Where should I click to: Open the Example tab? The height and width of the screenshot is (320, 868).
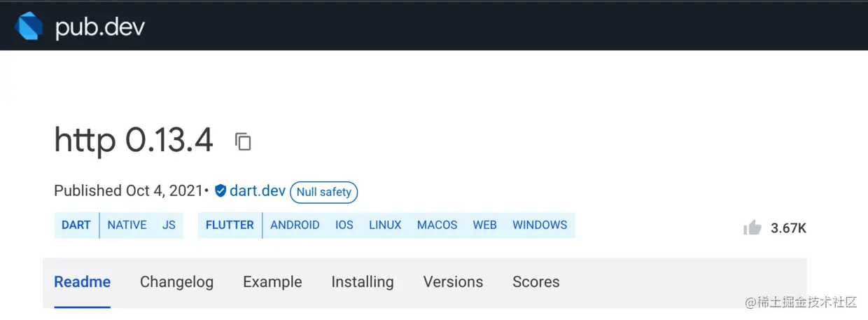pyautogui.click(x=272, y=282)
